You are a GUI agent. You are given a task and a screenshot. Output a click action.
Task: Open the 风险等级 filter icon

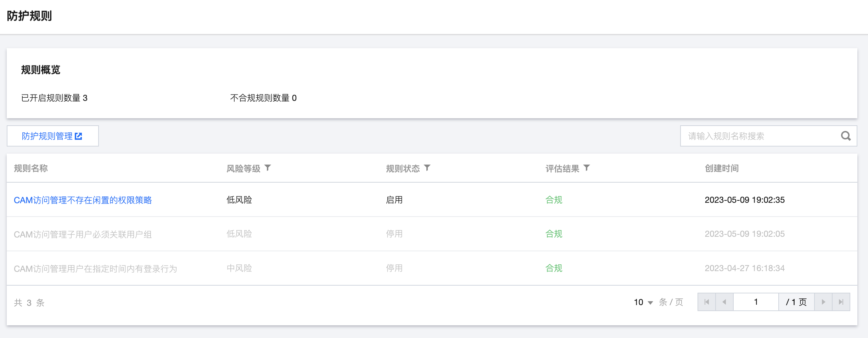268,168
